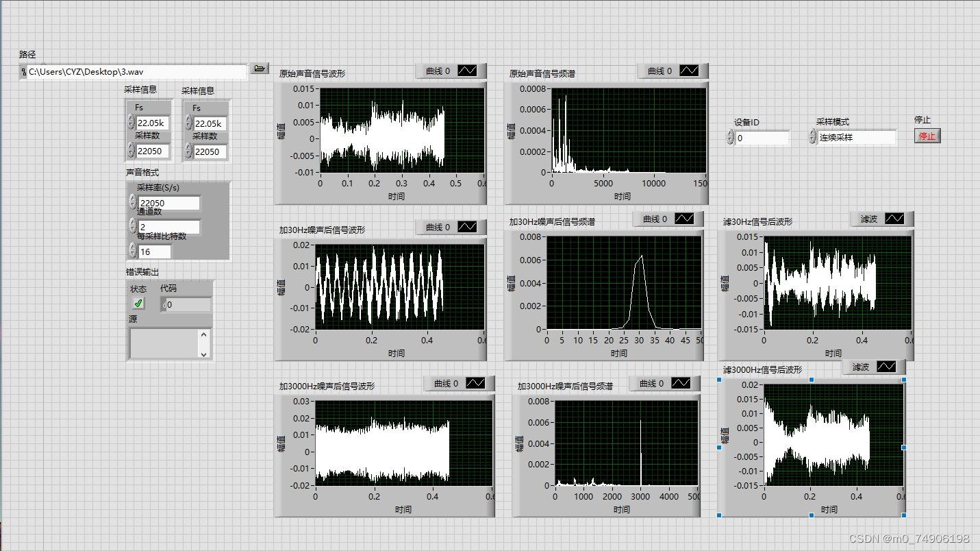980x551 pixels.
Task: Click the Fs stepper in the first 采样信息 cluster
Action: tap(131, 122)
